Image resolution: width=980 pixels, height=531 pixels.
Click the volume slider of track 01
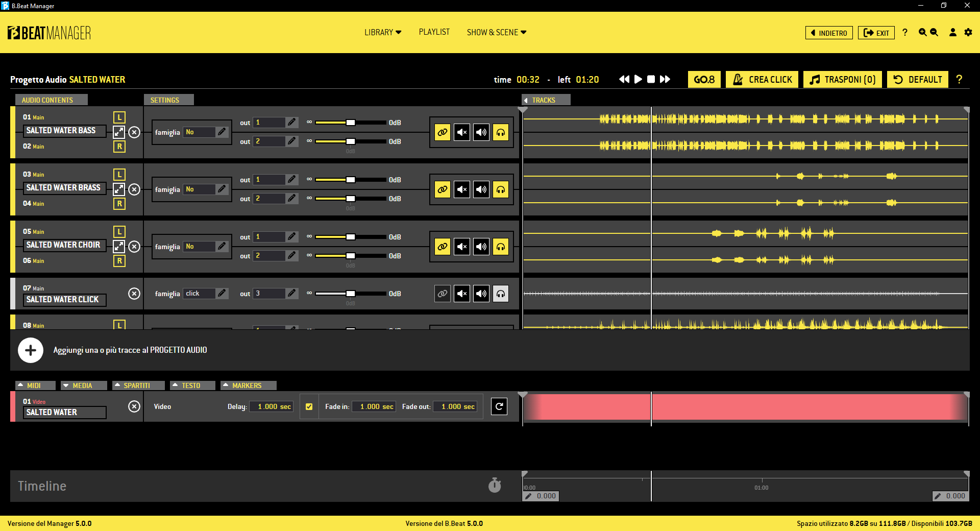[351, 123]
